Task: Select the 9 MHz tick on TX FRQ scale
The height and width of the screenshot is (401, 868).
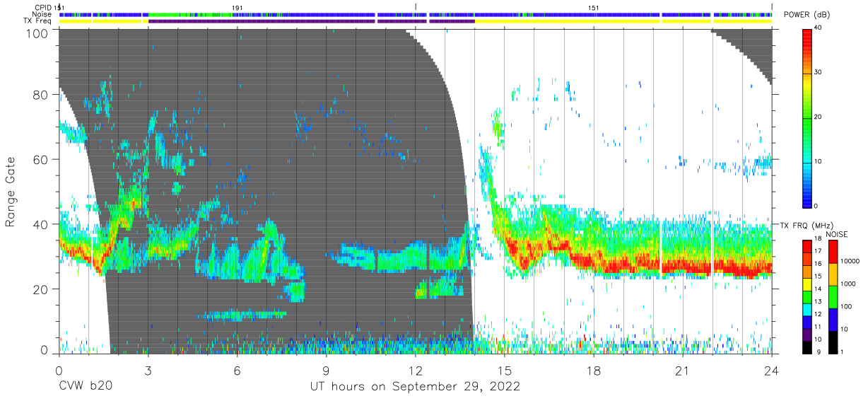Action: click(x=818, y=351)
